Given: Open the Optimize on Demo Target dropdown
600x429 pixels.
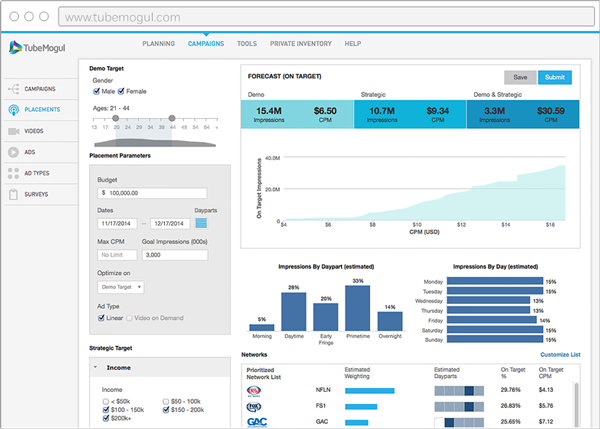Looking at the screenshot, I should [x=121, y=287].
